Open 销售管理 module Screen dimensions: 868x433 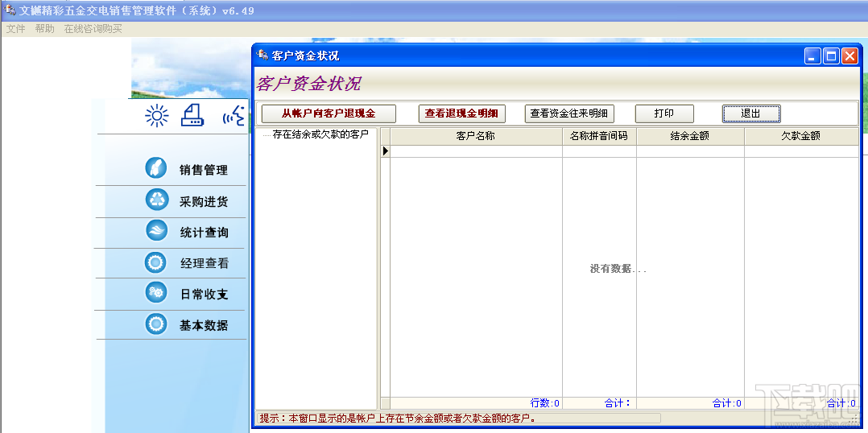click(203, 171)
